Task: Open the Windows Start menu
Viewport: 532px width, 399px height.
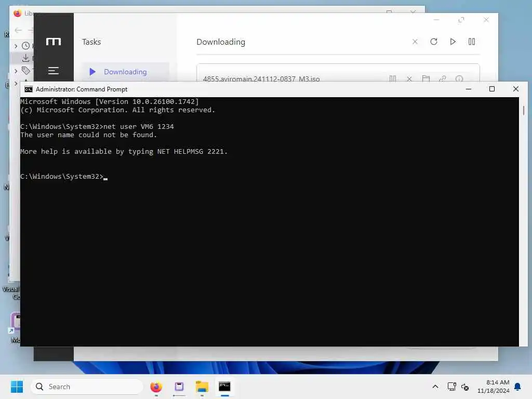Action: click(17, 387)
